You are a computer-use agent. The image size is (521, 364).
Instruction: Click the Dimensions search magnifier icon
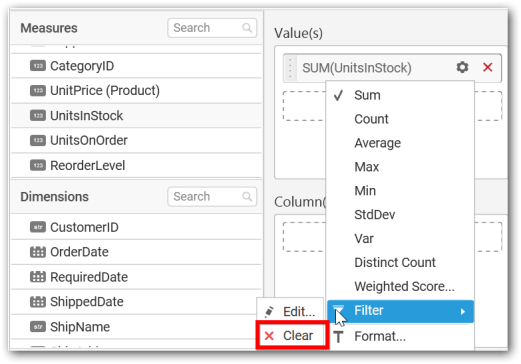coord(247,197)
